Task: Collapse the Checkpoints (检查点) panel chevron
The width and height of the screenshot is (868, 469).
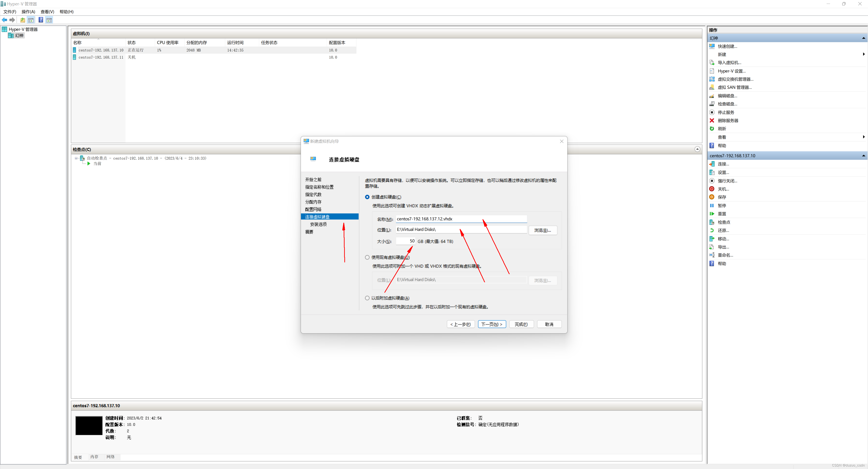Action: click(698, 149)
